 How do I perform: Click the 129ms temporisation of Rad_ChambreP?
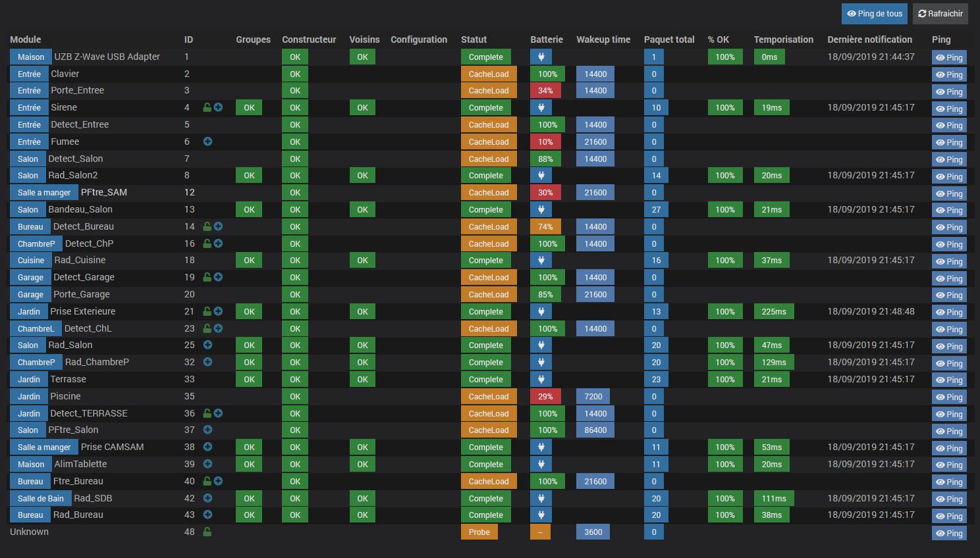(774, 363)
